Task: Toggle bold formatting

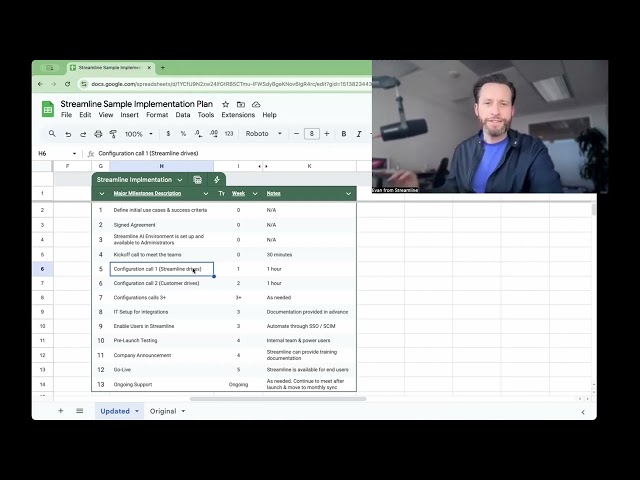Action: [x=344, y=134]
